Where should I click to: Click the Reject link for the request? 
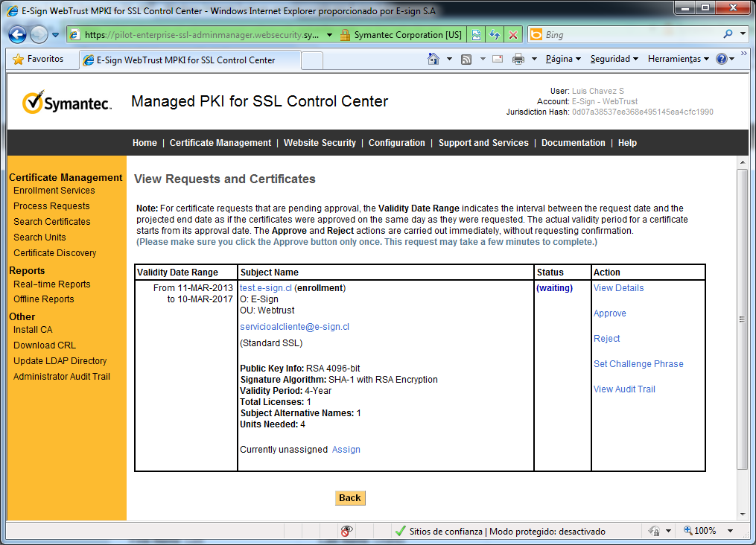pyautogui.click(x=606, y=339)
